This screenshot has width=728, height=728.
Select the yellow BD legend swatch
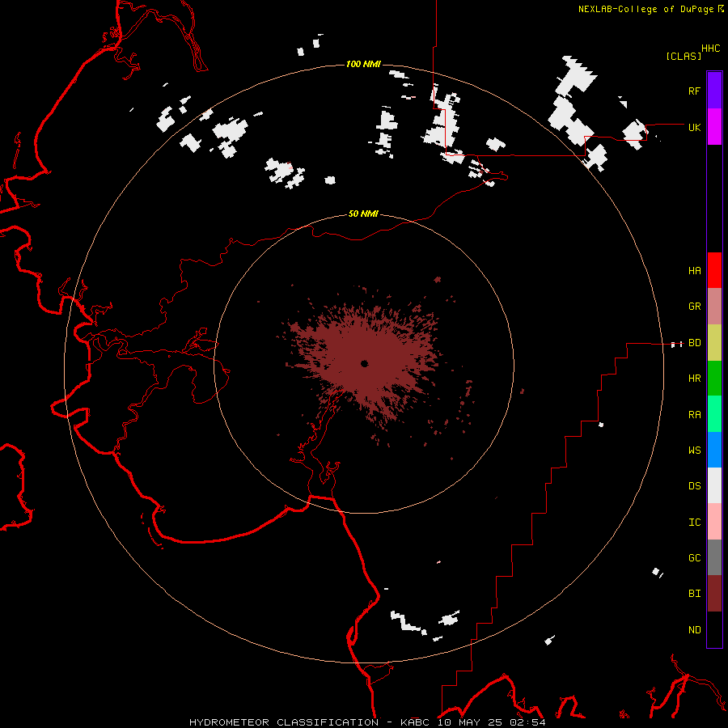714,343
